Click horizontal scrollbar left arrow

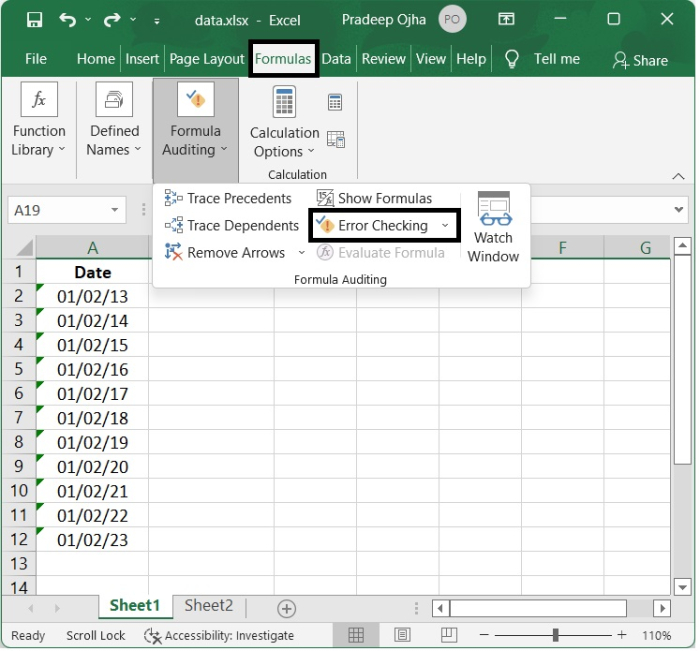click(441, 608)
